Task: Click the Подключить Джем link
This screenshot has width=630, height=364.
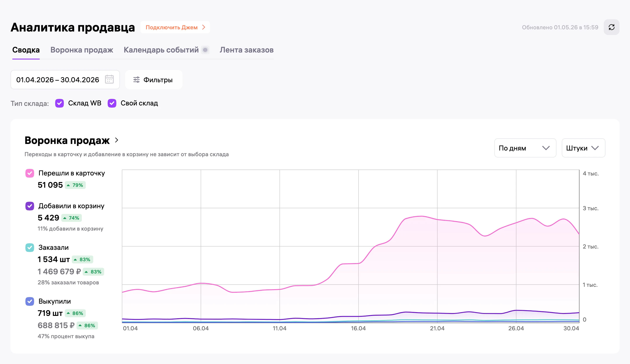Action: click(175, 27)
